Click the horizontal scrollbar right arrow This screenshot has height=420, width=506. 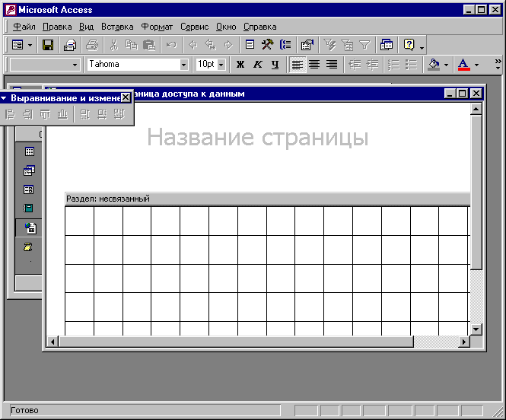point(464,342)
